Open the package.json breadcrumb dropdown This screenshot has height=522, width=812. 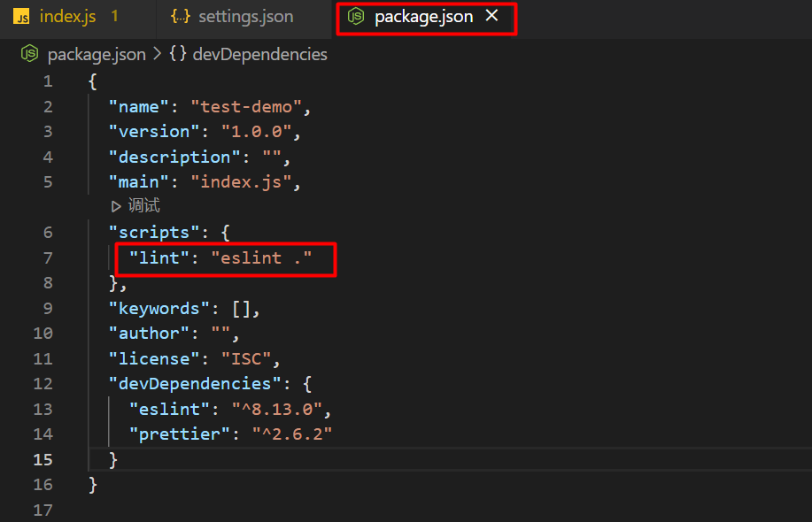click(x=96, y=54)
